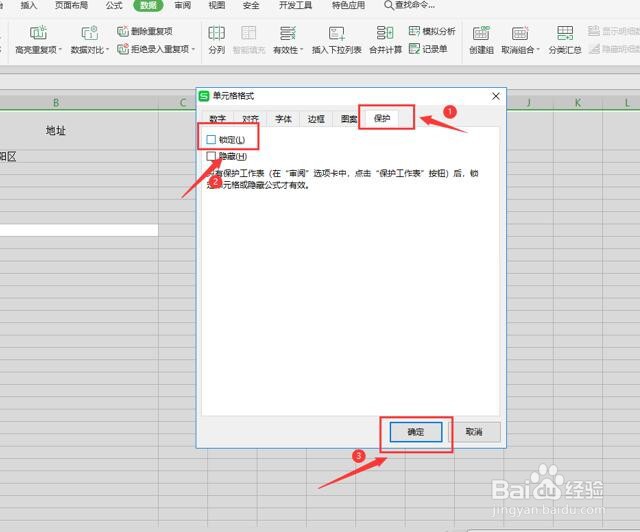Switch to the Alignment (对齐) dialog tab
This screenshot has height=532, width=640.
point(250,119)
